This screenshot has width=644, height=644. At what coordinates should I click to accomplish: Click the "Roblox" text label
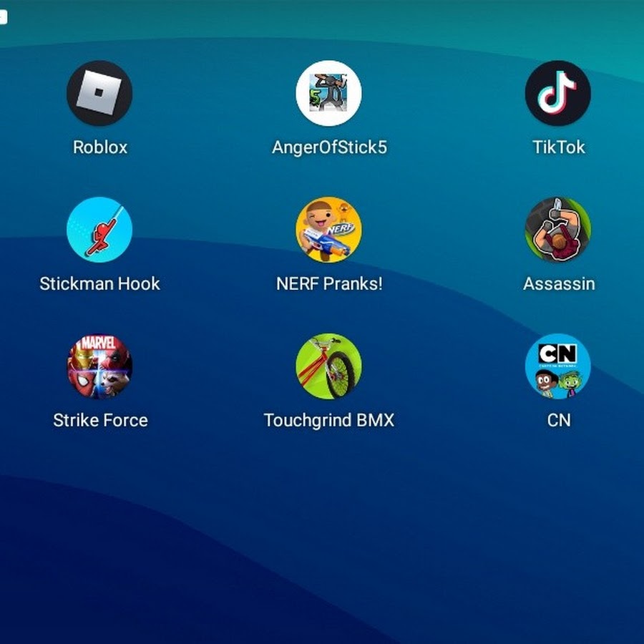coord(100,147)
